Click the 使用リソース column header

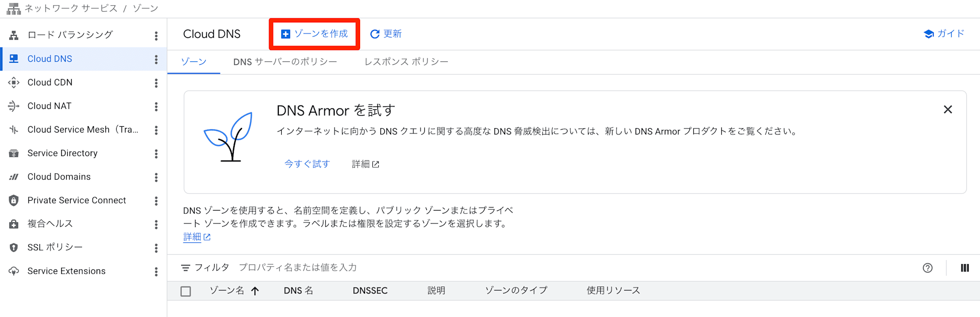[x=613, y=291]
